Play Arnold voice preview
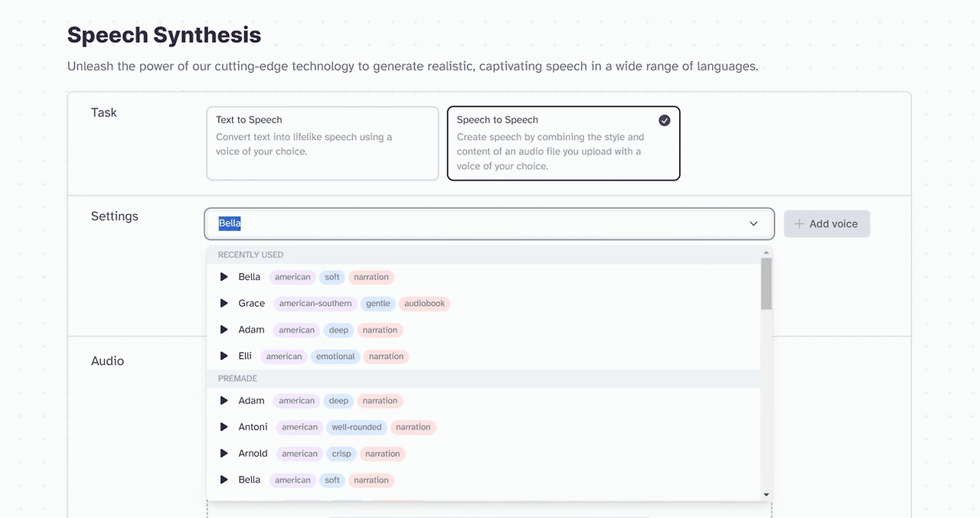This screenshot has height=518, width=980. (x=224, y=454)
